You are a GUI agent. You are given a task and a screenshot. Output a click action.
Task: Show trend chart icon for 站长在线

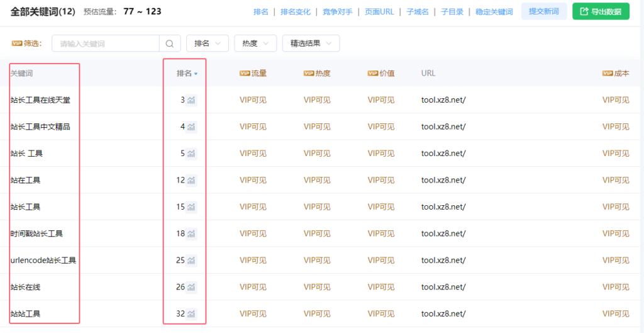tap(191, 287)
